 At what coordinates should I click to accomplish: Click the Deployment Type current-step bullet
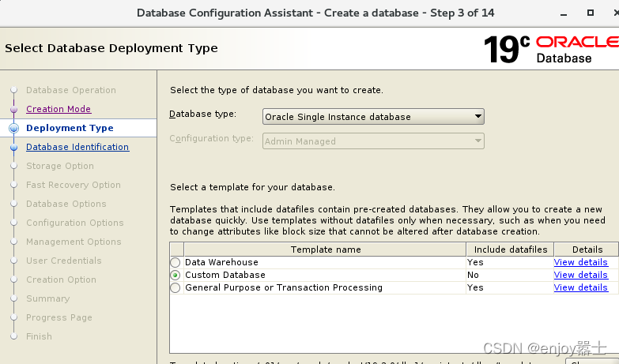point(13,128)
